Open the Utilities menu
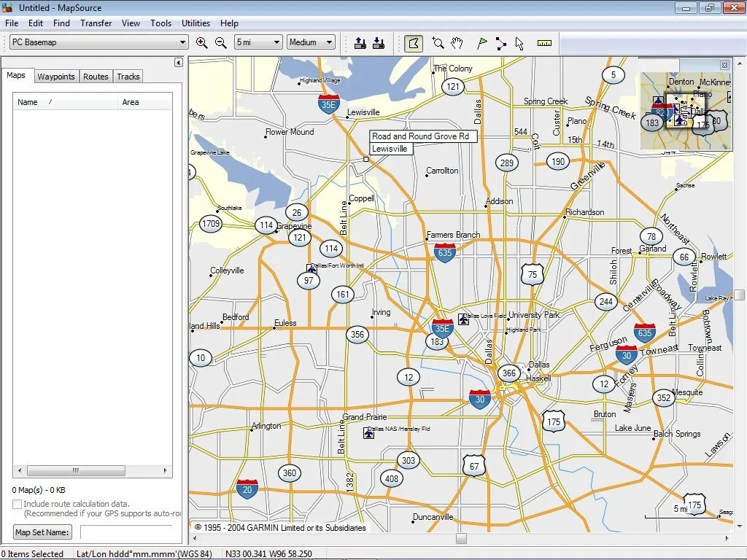Image resolution: width=747 pixels, height=560 pixels. point(196,23)
